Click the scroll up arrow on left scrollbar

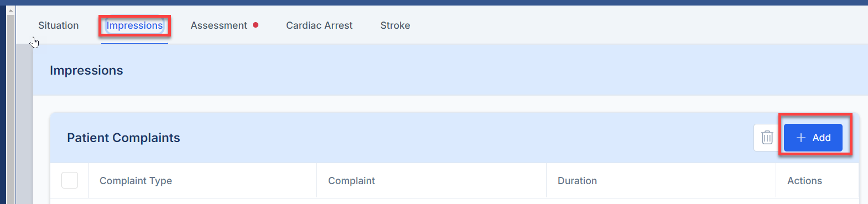(x=11, y=10)
